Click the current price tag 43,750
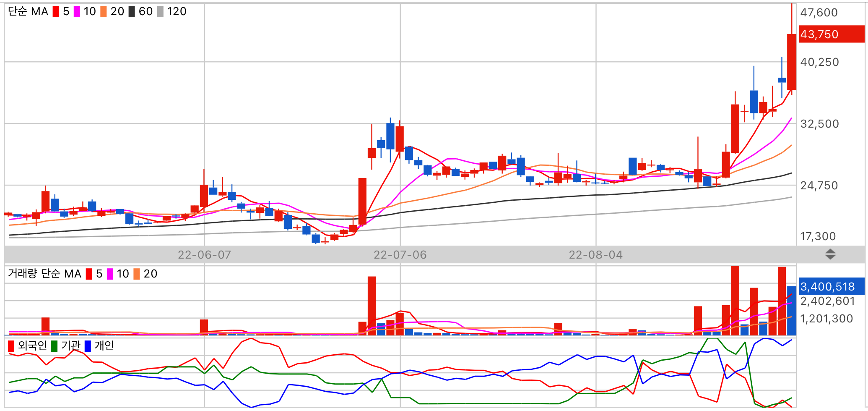The height and width of the screenshot is (411, 868). coord(832,34)
